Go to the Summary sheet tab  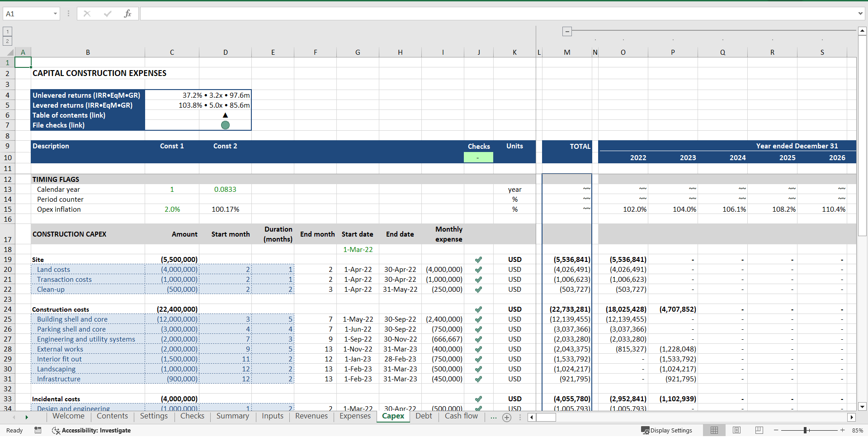pyautogui.click(x=232, y=416)
